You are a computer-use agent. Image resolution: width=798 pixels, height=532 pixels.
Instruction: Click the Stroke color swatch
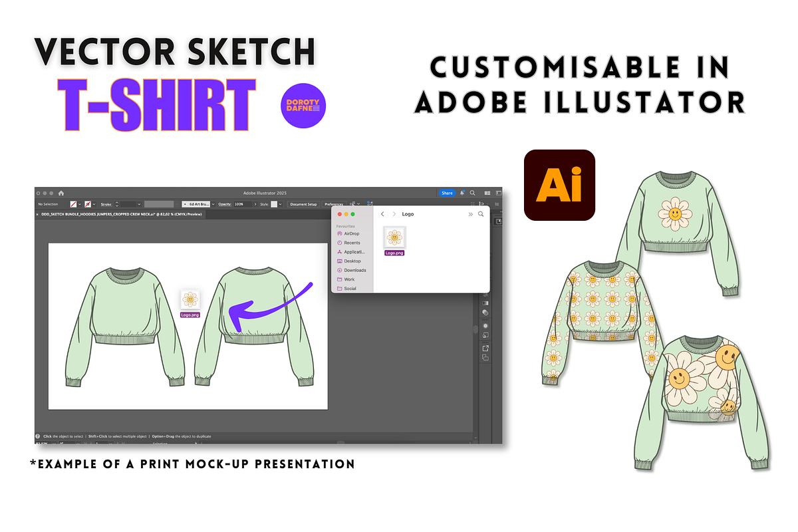88,204
